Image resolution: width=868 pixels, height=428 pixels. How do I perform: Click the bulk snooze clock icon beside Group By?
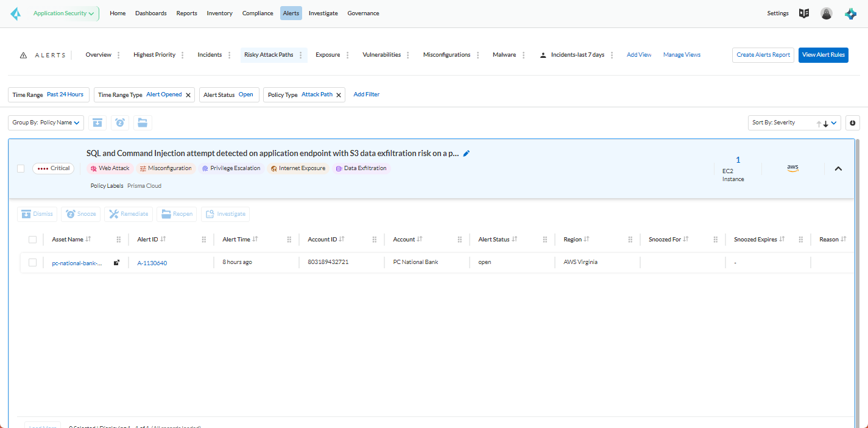tap(120, 123)
